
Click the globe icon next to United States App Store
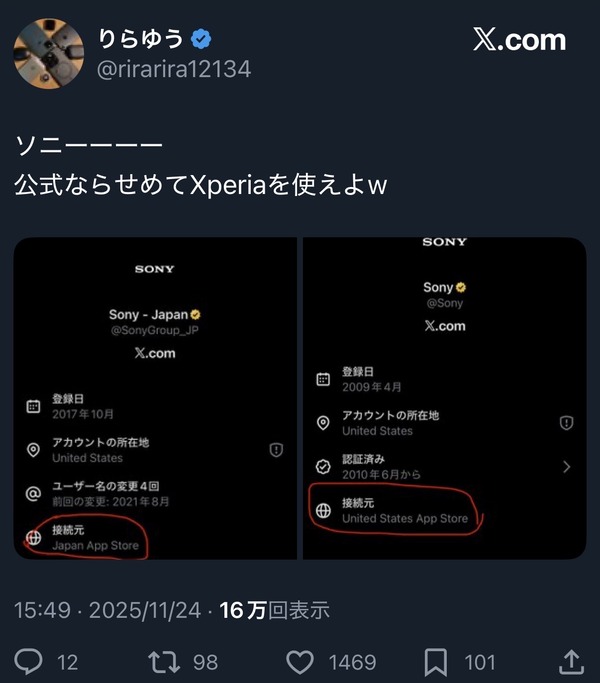(x=323, y=510)
